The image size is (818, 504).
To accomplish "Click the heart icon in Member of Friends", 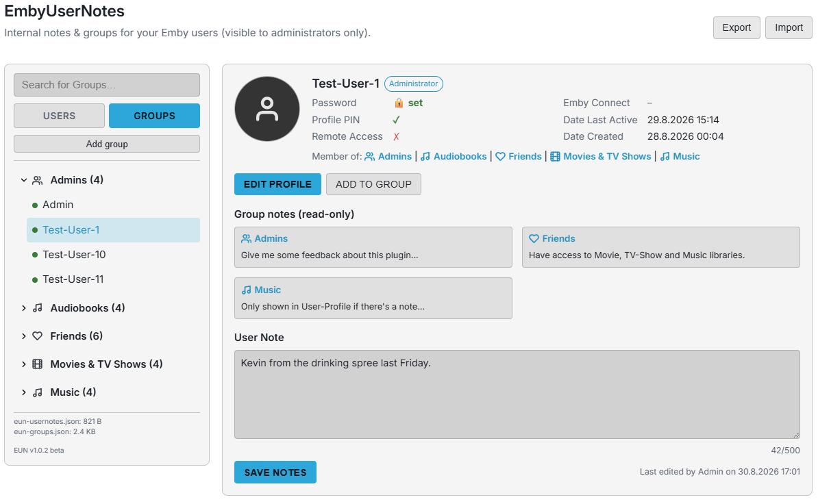I will [500, 156].
